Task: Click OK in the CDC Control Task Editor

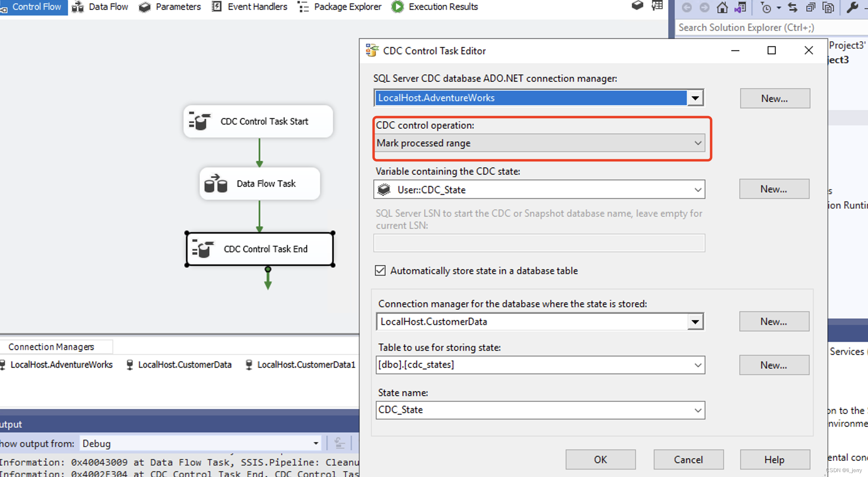Action: tap(600, 460)
